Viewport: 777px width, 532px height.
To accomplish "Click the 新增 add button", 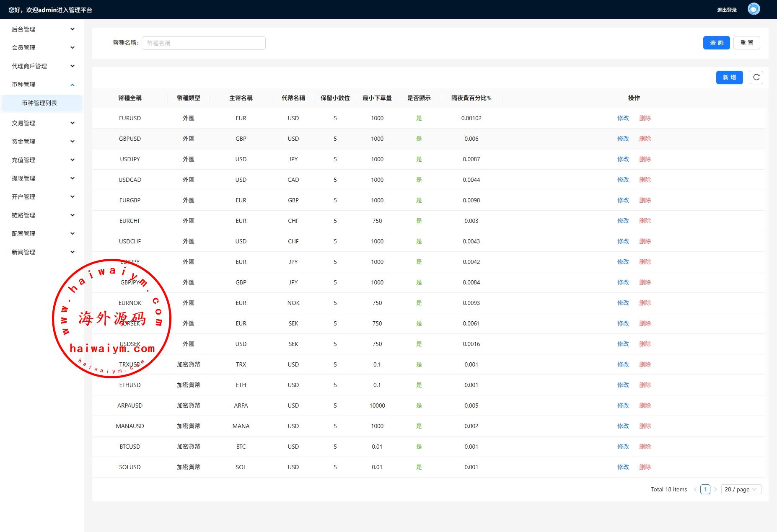I will click(x=729, y=77).
